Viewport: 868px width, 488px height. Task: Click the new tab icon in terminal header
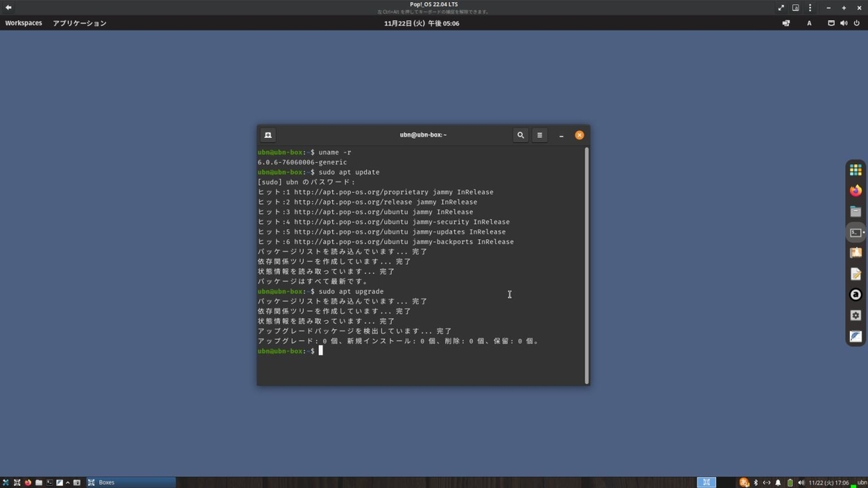268,135
